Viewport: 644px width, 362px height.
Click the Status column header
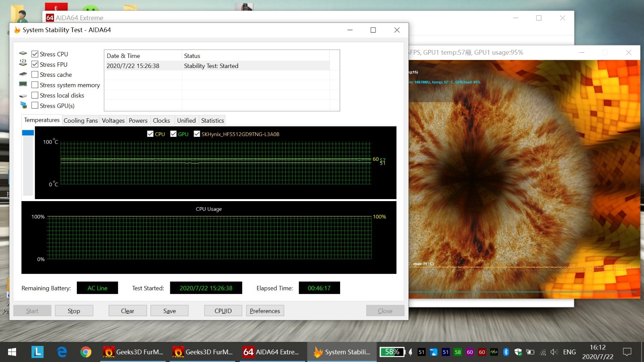pyautogui.click(x=256, y=56)
